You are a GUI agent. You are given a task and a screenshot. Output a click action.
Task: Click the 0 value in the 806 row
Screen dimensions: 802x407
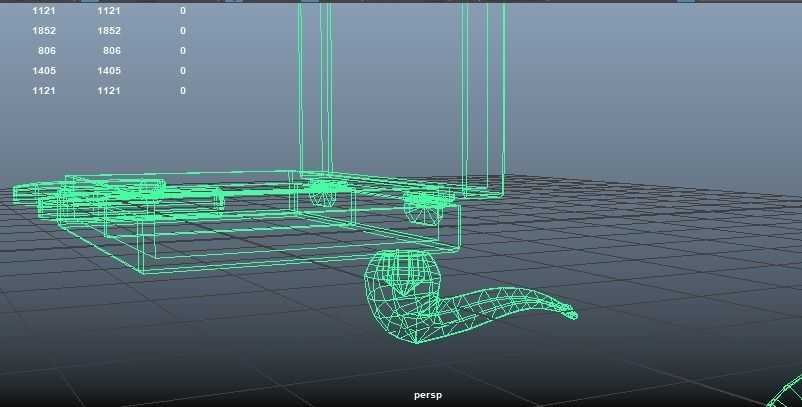coord(183,51)
